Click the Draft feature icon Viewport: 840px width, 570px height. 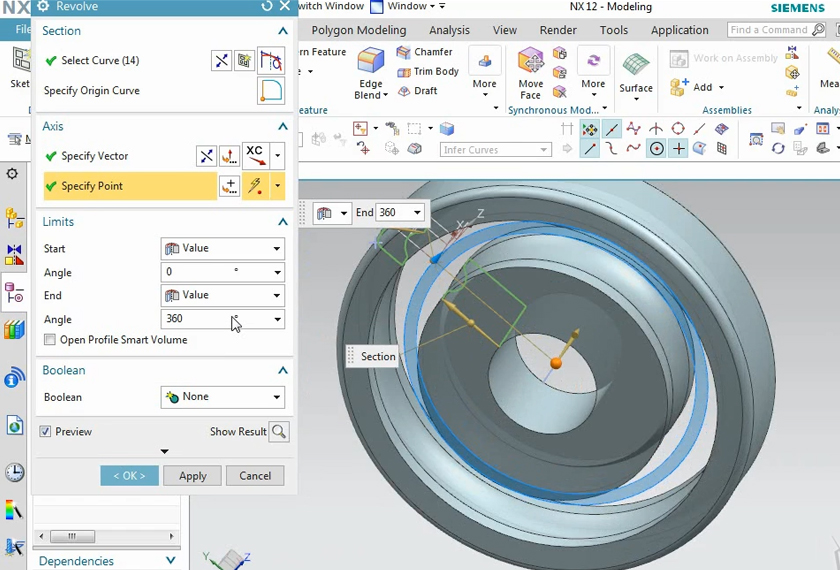417,91
